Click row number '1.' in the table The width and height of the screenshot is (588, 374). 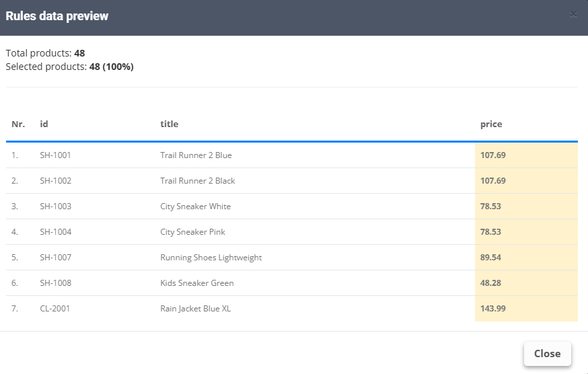coord(15,155)
